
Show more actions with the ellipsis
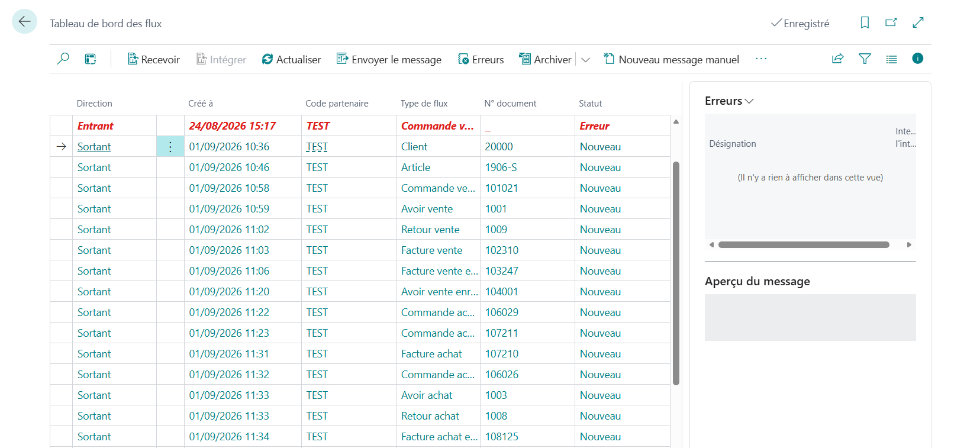[761, 59]
